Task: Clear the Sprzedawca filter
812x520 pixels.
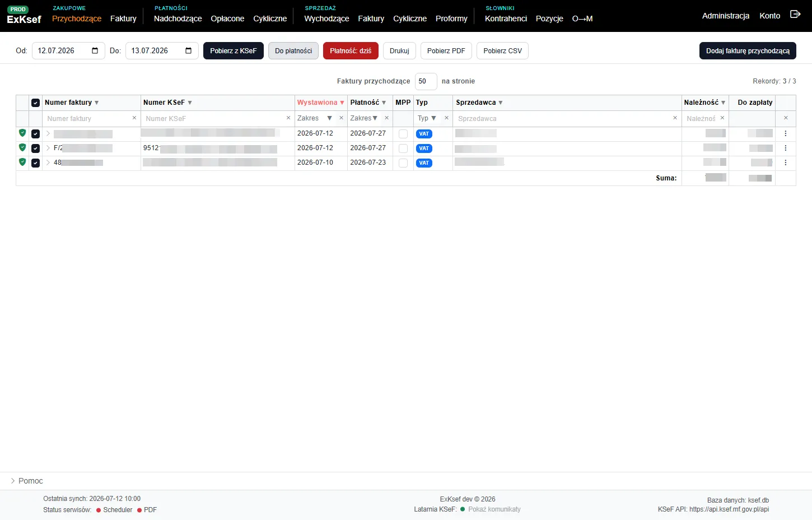Action: [675, 118]
